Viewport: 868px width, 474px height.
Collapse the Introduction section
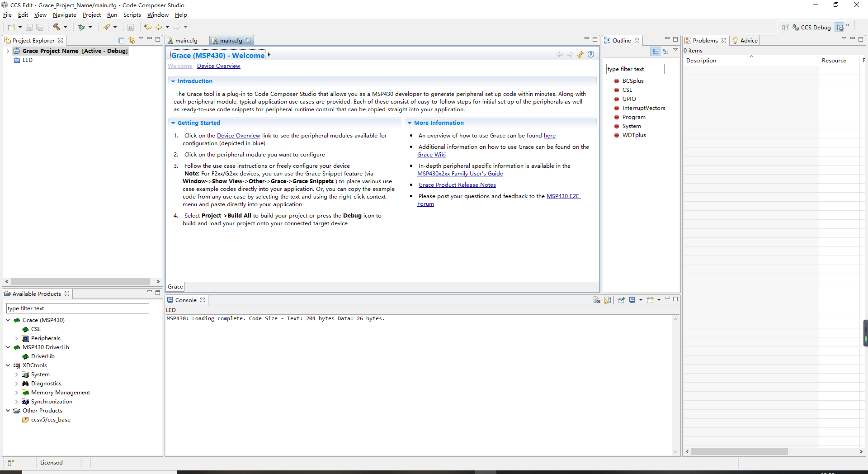click(173, 81)
